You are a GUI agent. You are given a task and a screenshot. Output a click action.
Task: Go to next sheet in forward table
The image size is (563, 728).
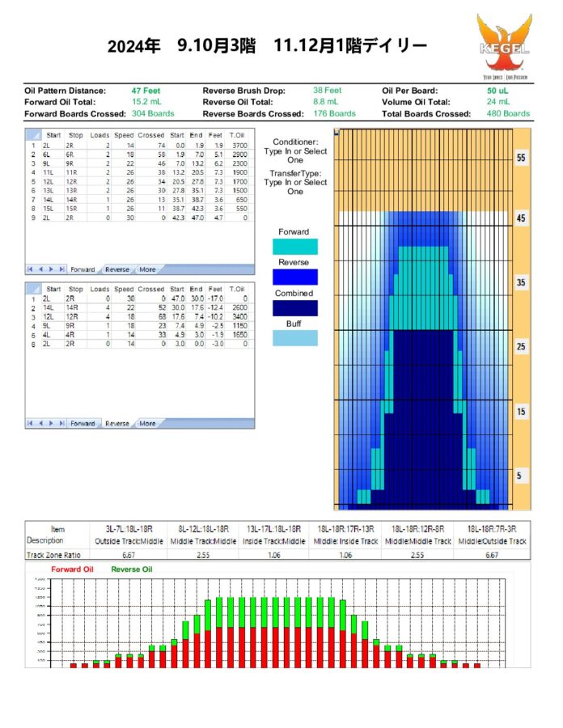pyautogui.click(x=51, y=269)
